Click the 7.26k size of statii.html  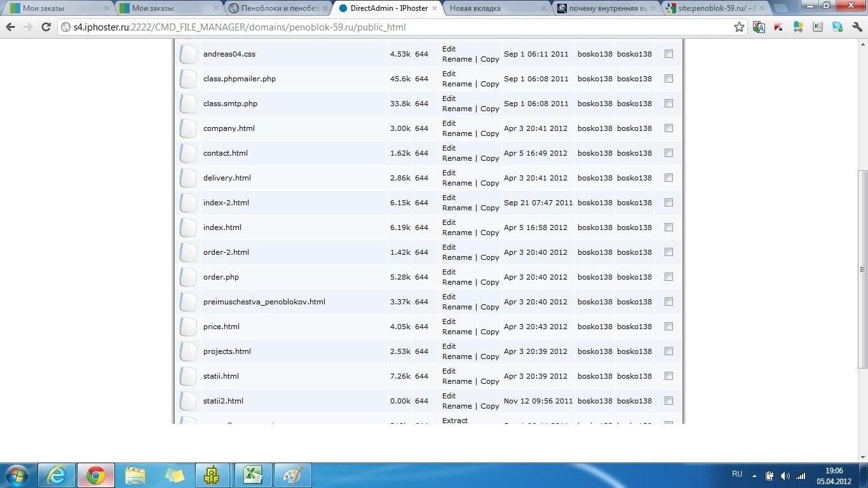click(400, 376)
